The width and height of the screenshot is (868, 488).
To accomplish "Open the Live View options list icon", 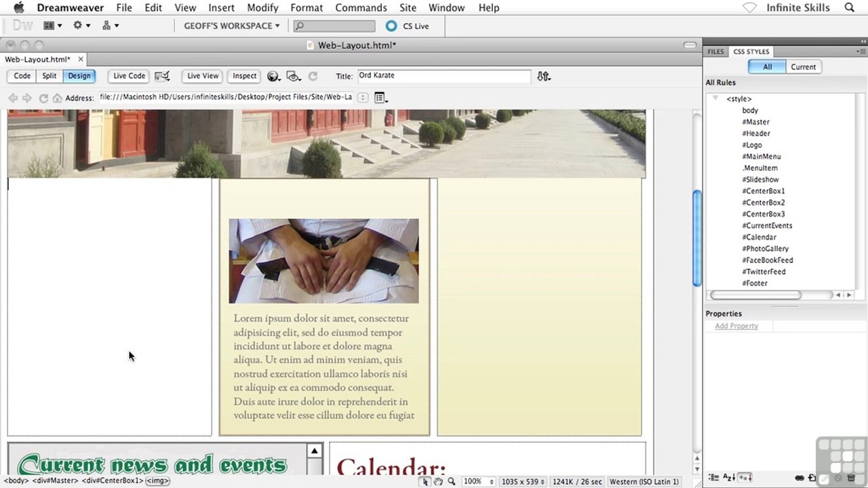I will tap(380, 98).
